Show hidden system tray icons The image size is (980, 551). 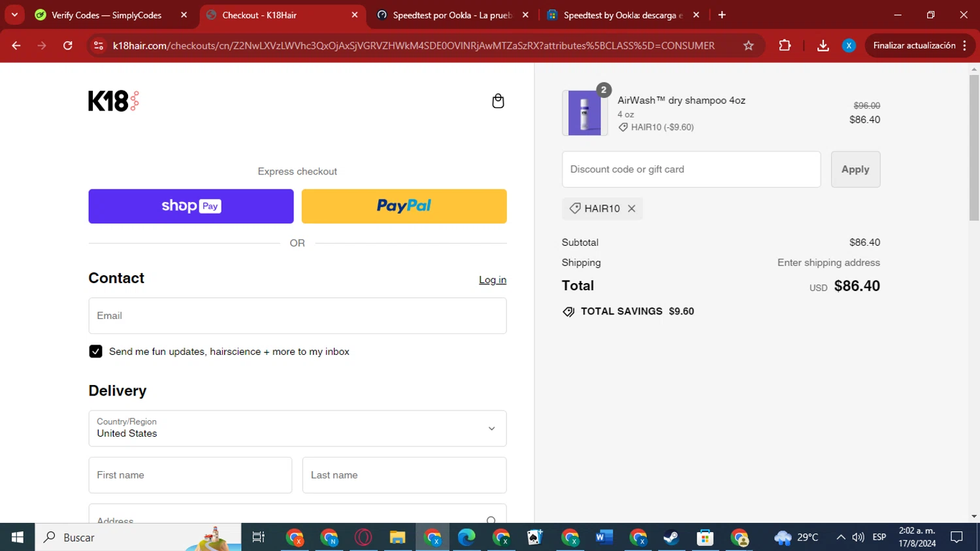click(x=840, y=537)
